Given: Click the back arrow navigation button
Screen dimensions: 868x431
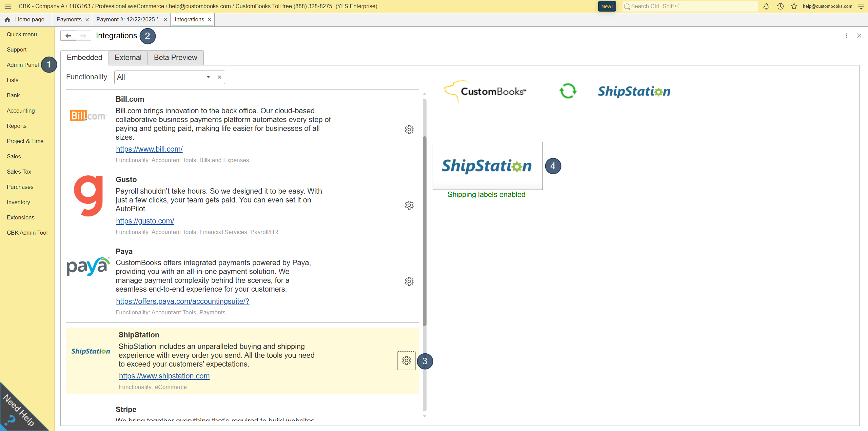Looking at the screenshot, I should (68, 36).
